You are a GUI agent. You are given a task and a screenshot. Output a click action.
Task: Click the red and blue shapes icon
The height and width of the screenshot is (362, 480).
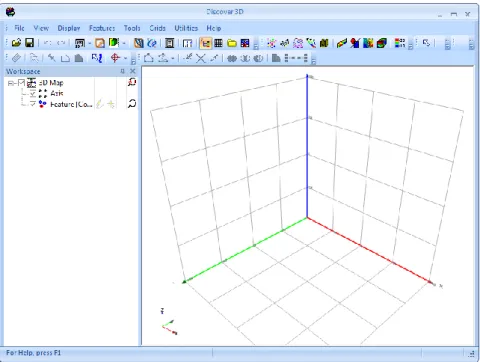click(x=355, y=43)
